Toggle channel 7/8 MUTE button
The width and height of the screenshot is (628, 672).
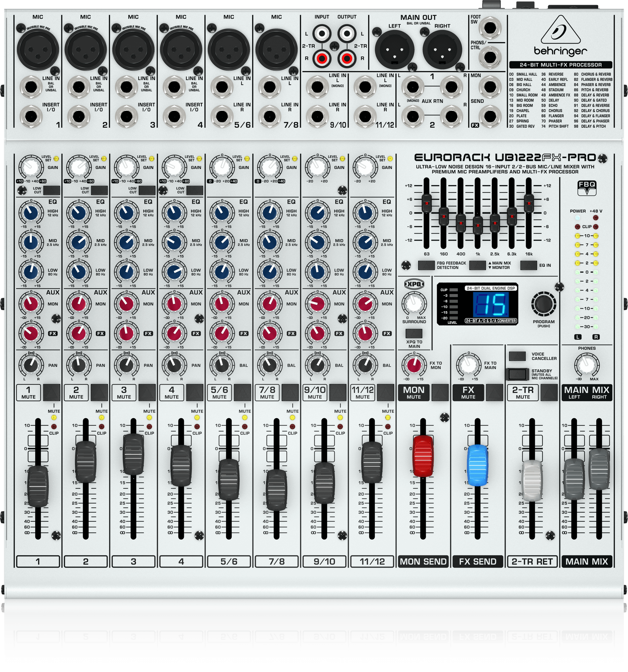pos(290,392)
